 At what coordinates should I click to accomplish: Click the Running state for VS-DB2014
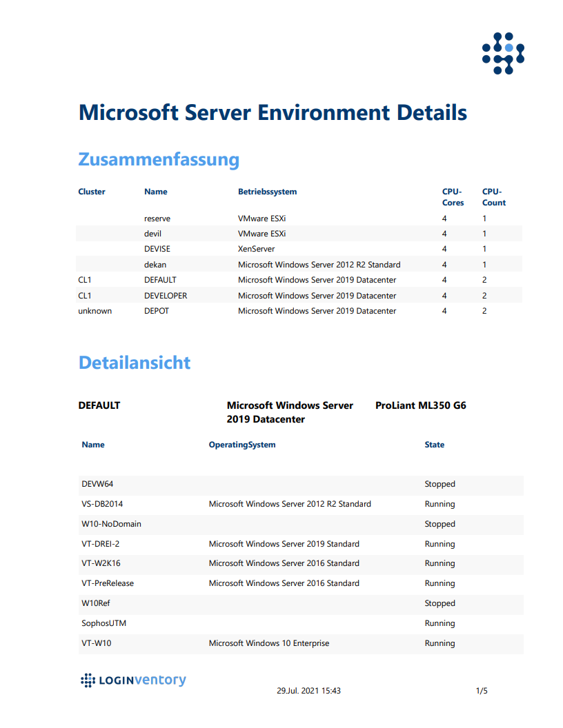440,504
